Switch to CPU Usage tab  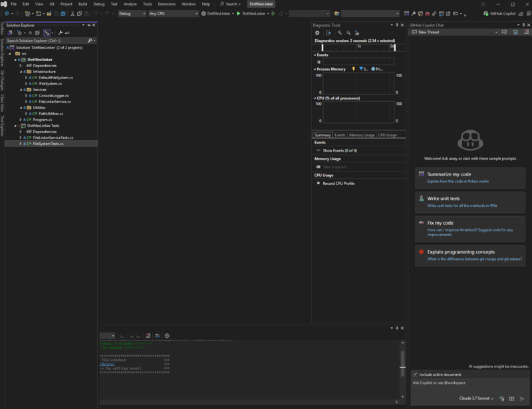click(387, 135)
